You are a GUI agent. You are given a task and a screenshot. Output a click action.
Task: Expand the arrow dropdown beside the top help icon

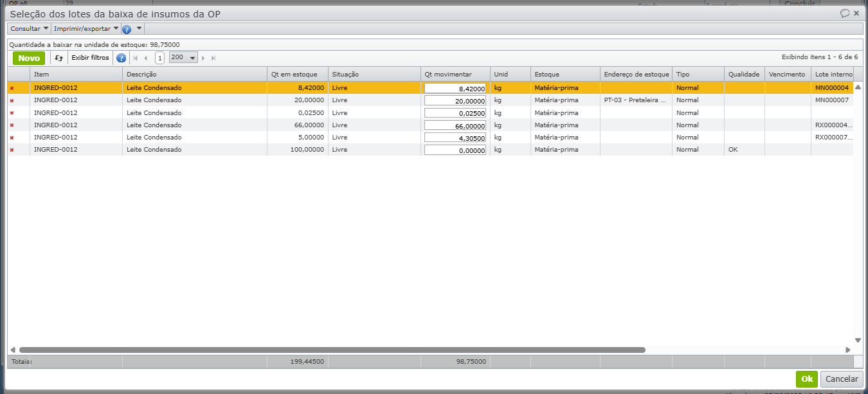pos(140,29)
